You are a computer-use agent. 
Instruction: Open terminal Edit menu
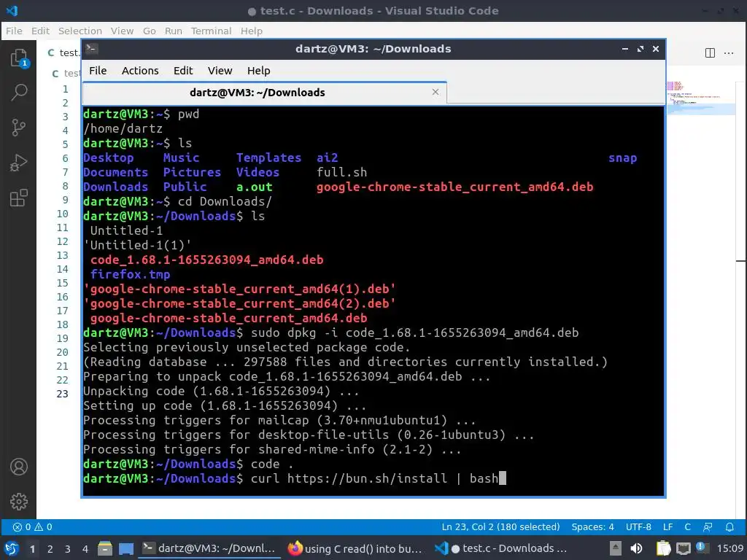pos(183,71)
